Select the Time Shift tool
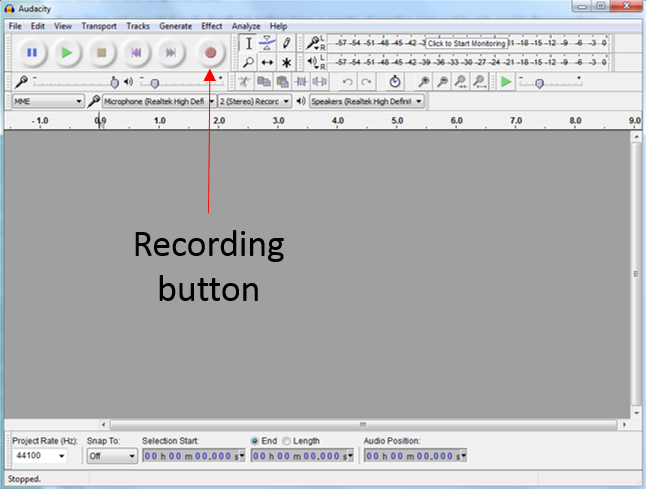 pos(267,62)
